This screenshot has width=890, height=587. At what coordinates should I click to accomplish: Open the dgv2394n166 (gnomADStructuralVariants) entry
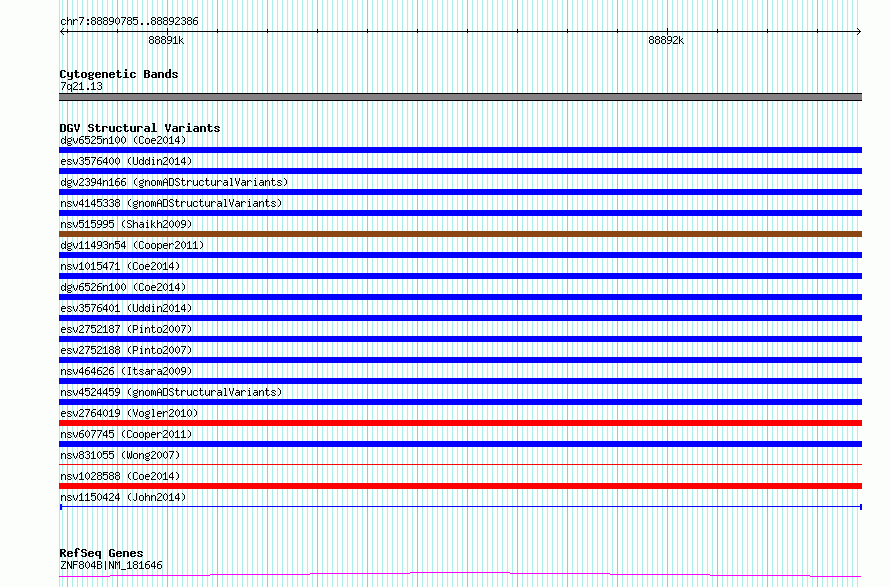(x=174, y=182)
